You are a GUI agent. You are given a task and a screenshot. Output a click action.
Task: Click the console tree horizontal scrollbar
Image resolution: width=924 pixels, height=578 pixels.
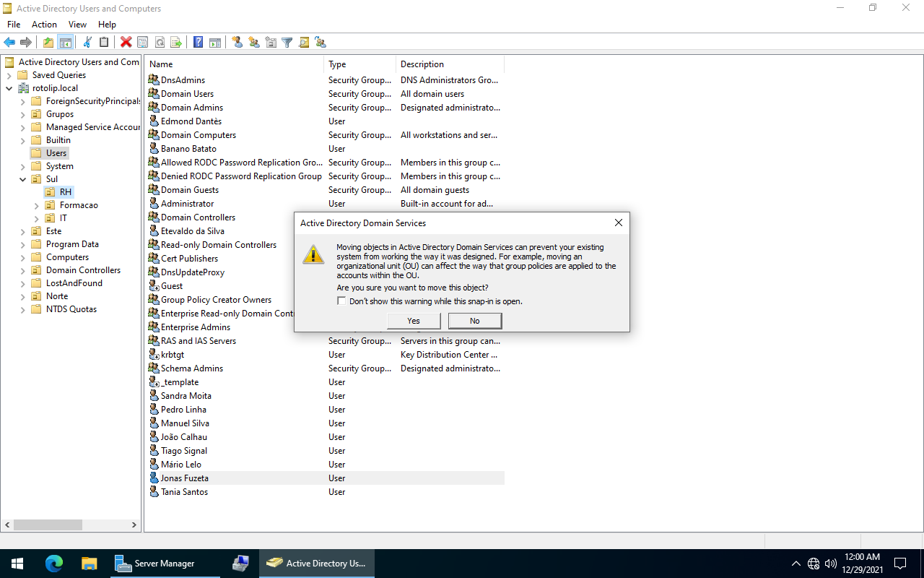click(71, 525)
